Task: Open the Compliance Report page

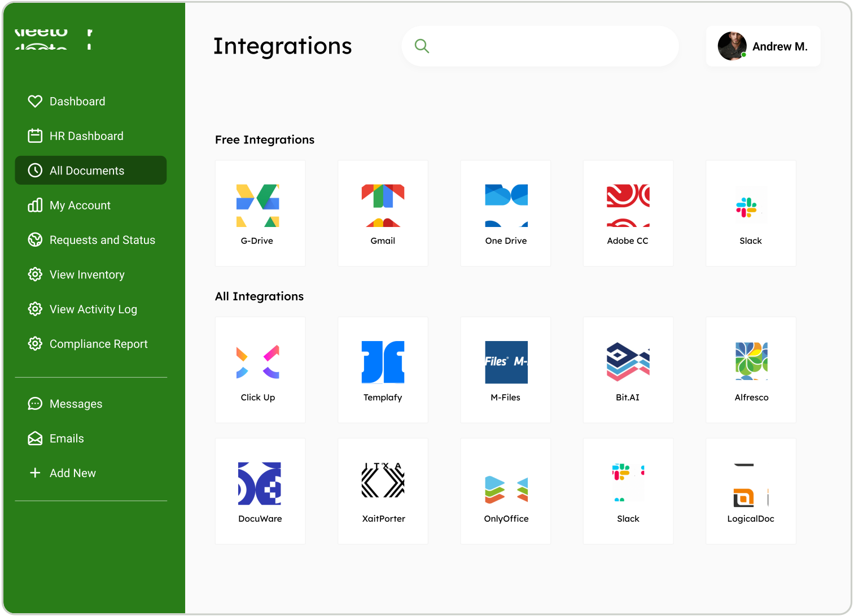Action: click(91, 344)
